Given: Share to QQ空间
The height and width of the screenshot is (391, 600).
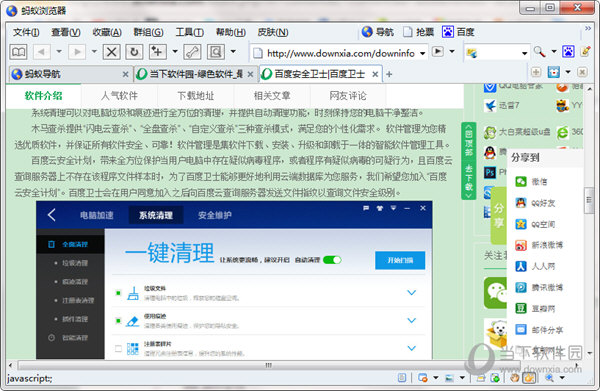Looking at the screenshot, I should [535, 224].
